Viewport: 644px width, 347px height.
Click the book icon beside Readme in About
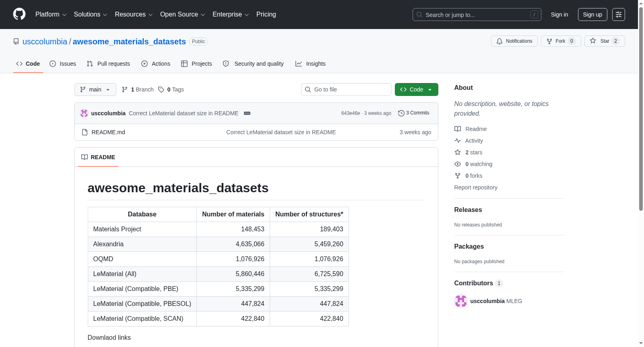point(458,129)
